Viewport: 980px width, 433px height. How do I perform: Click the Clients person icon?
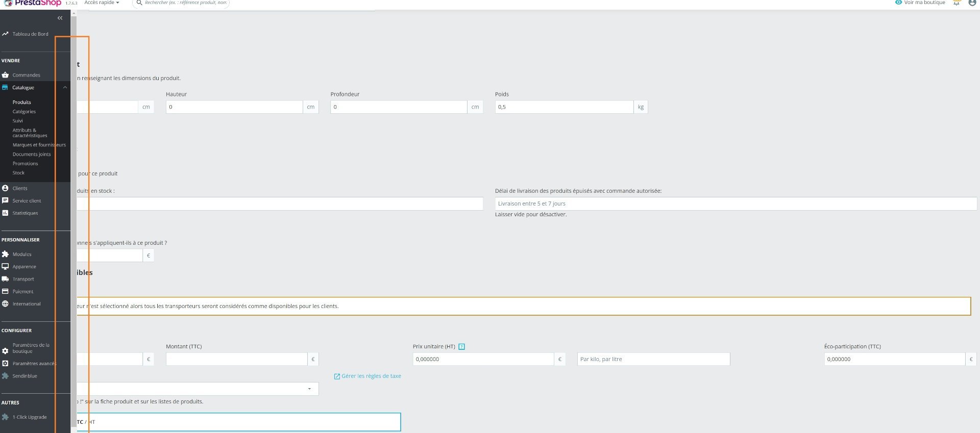[5, 188]
